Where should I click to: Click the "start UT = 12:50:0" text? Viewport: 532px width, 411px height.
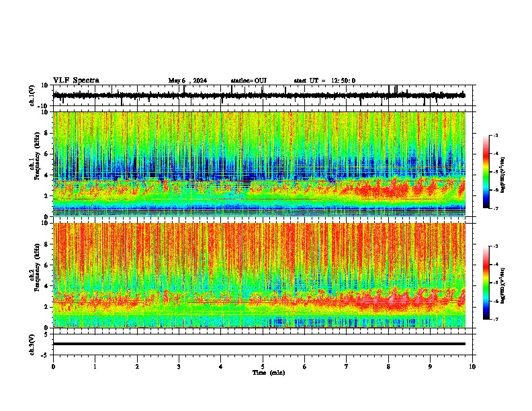coord(324,81)
